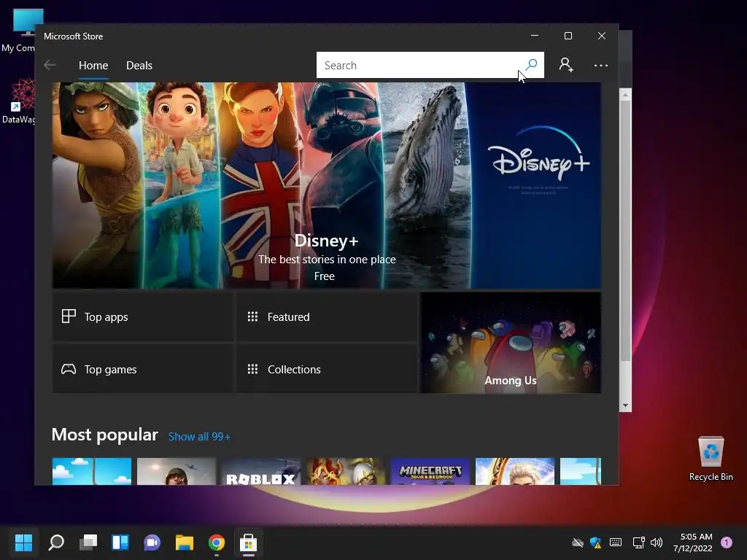Open the Windows Security tray icon
The height and width of the screenshot is (560, 747).
pos(595,542)
